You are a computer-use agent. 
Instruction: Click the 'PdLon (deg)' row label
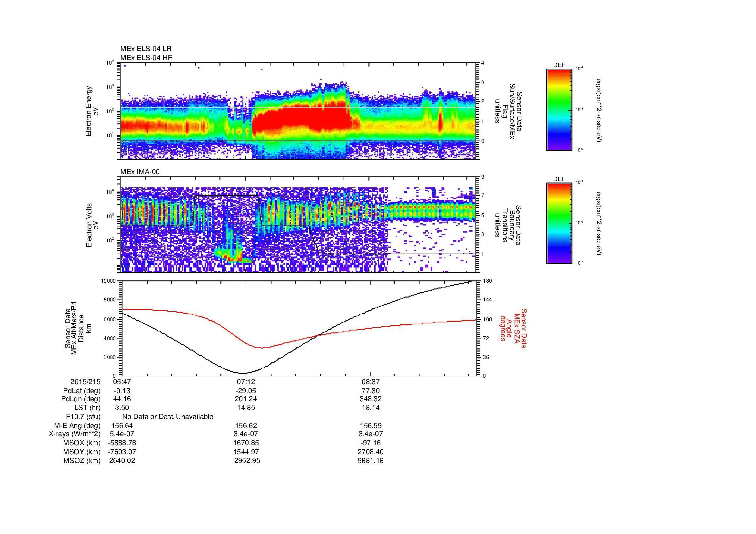click(81, 399)
